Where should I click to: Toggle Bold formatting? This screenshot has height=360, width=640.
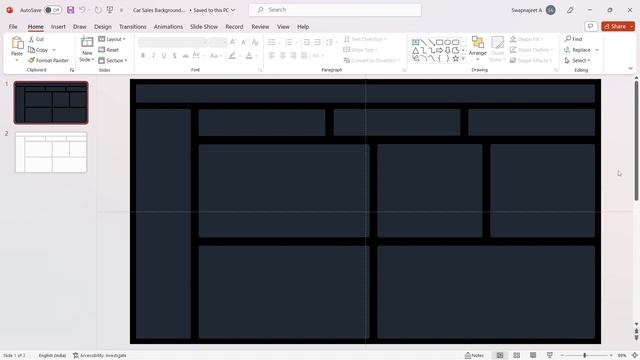pos(143,56)
